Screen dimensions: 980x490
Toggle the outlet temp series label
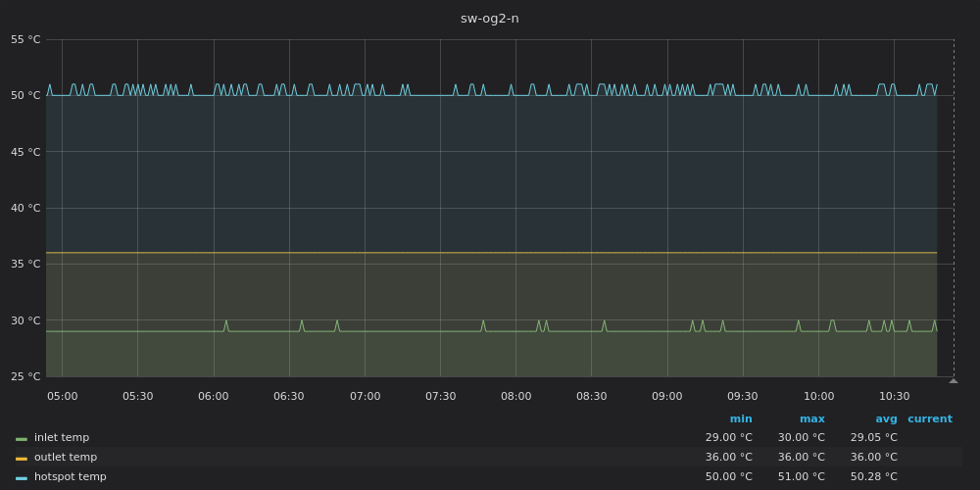pos(66,457)
